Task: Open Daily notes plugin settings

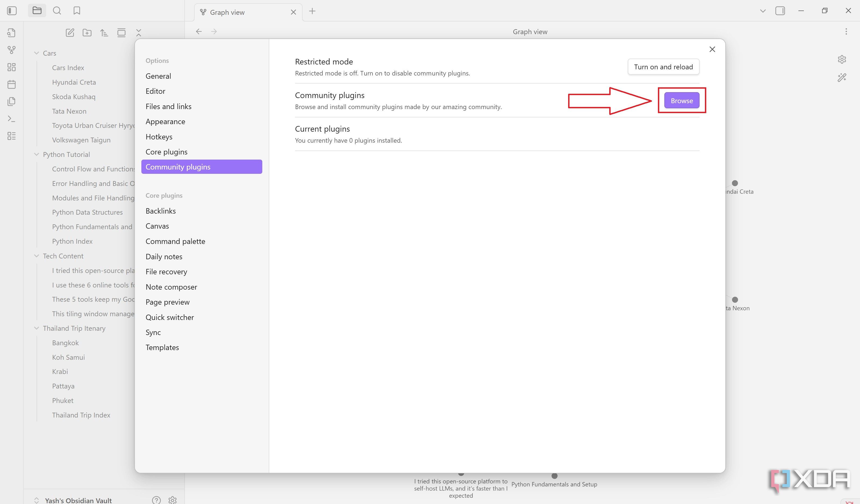Action: click(202, 257)
